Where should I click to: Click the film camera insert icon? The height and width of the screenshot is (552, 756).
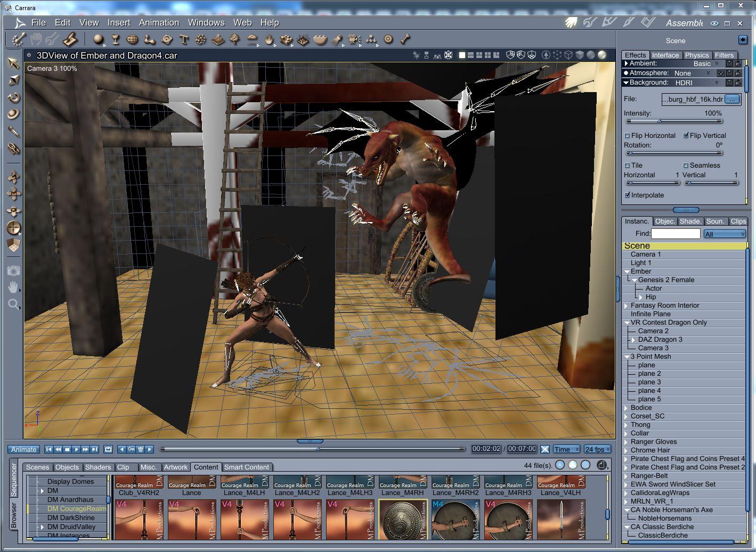click(354, 39)
